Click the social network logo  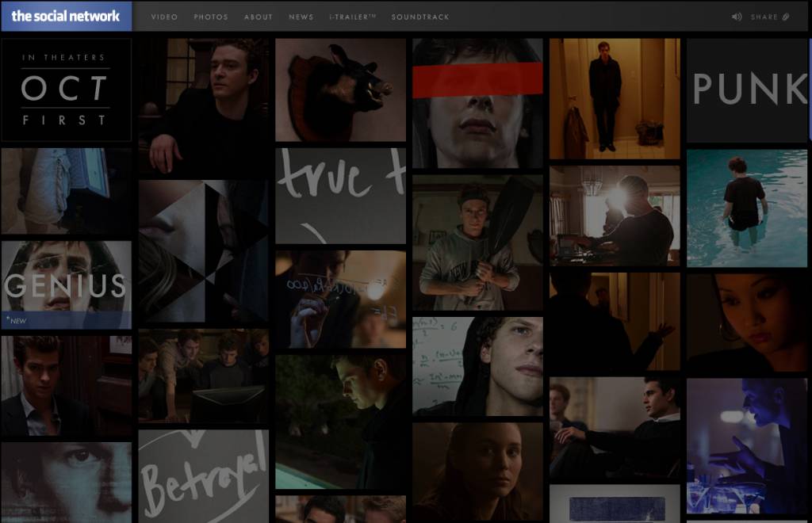click(66, 16)
